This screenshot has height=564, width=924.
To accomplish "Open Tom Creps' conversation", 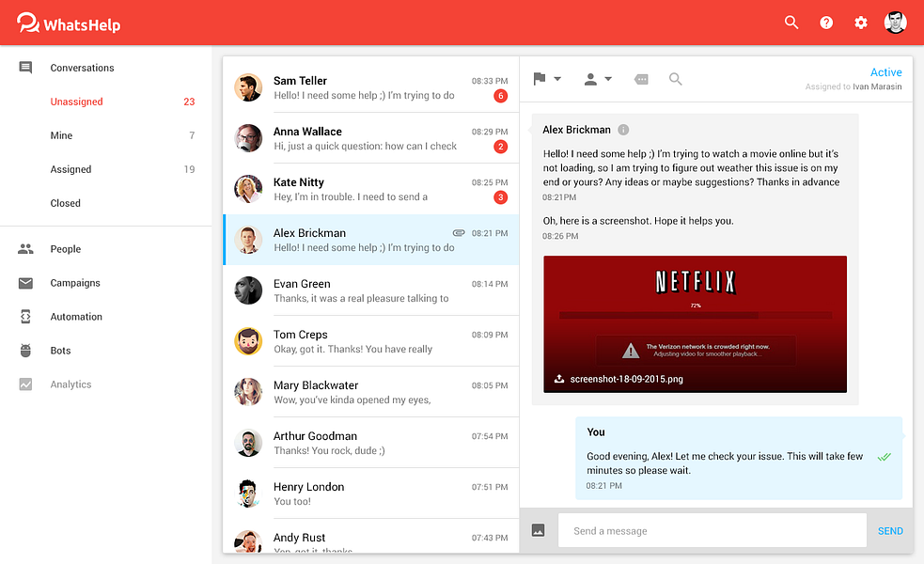I will [370, 341].
